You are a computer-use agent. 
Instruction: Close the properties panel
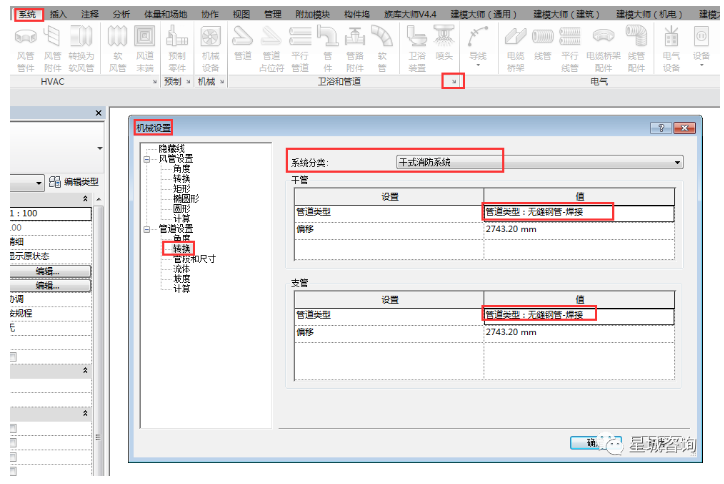[x=98, y=113]
